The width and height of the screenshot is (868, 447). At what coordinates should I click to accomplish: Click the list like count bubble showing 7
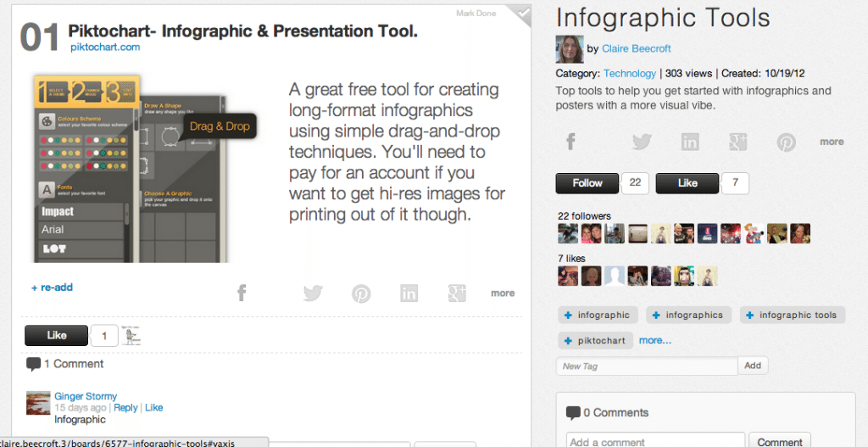(x=735, y=183)
